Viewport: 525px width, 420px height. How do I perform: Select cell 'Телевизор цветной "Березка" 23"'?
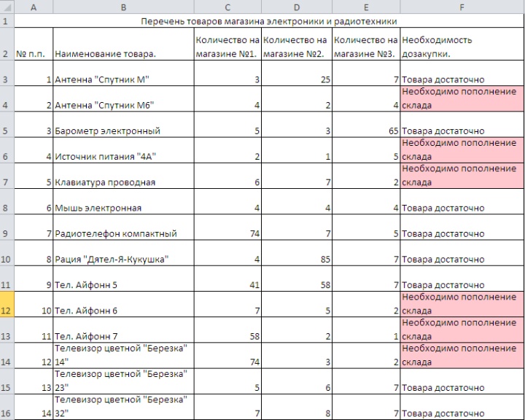[123, 381]
